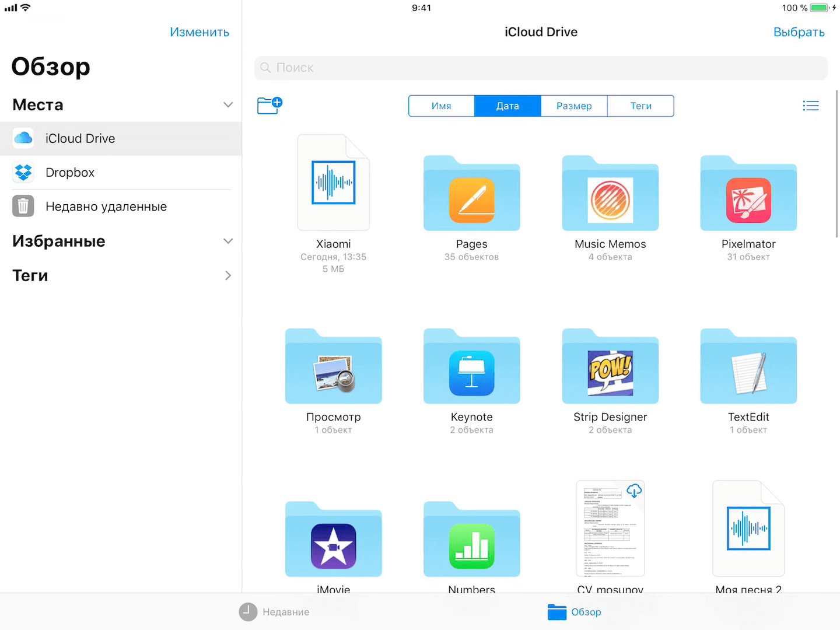This screenshot has width=840, height=630.
Task: Focus the Поиск search field
Action: tap(541, 68)
